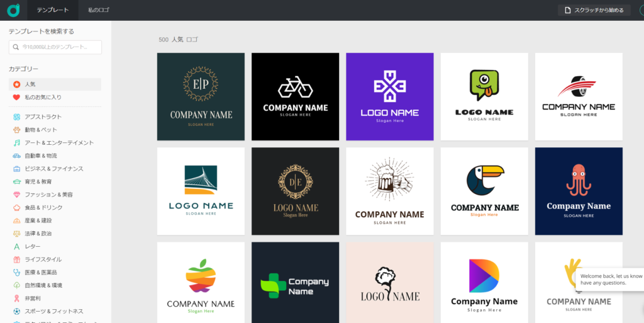Click the template search input field
The image size is (644, 323).
coord(55,47)
